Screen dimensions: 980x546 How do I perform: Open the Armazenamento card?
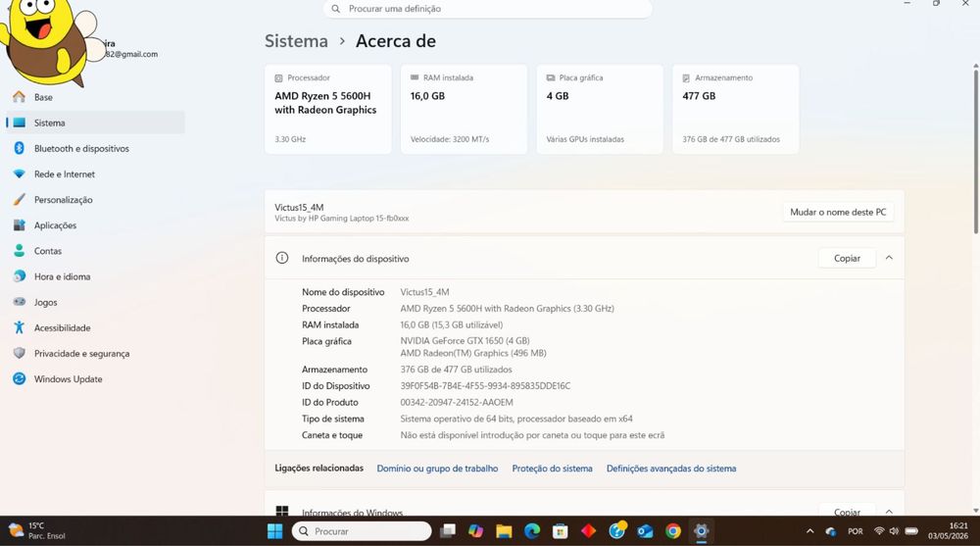pos(736,110)
